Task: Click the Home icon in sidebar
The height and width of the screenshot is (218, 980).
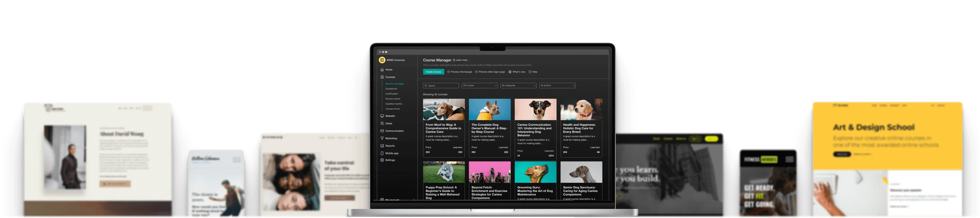Action: click(382, 70)
